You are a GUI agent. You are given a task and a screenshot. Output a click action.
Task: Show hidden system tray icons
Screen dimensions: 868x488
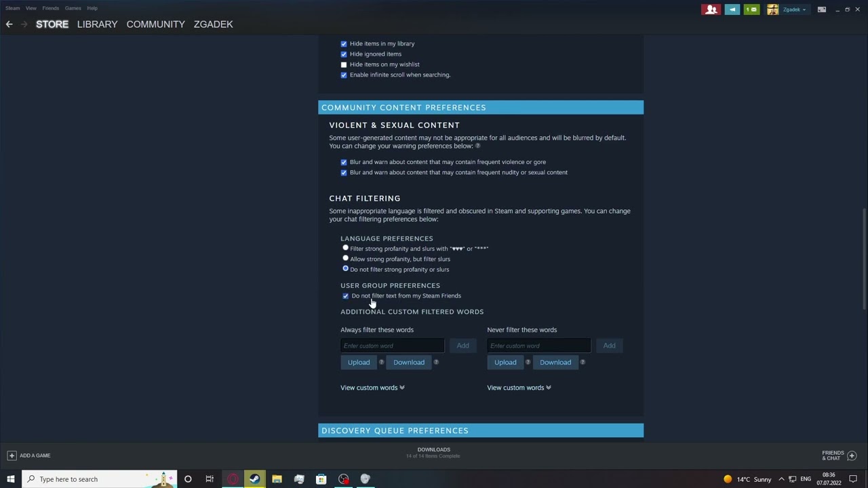point(781,479)
